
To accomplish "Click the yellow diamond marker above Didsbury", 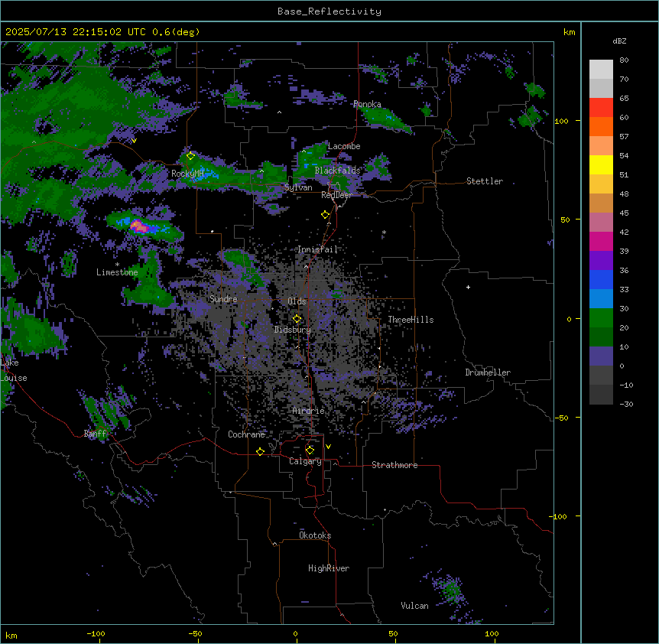I will pos(297,319).
